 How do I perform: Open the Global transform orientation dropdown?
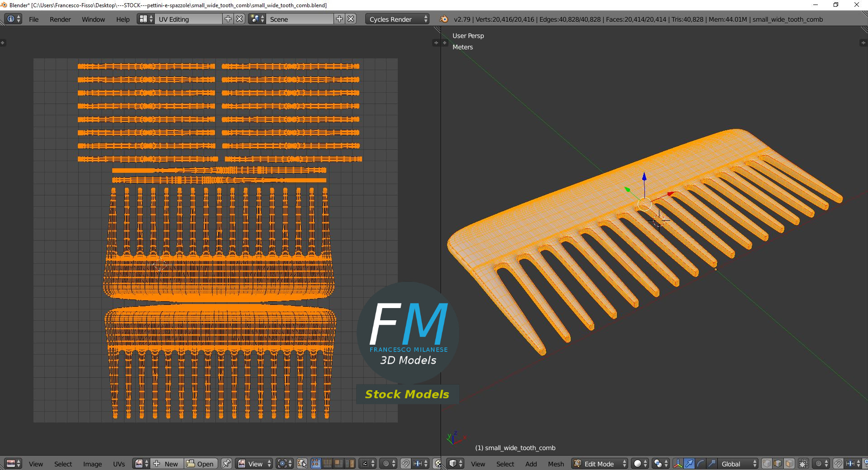pyautogui.click(x=738, y=464)
